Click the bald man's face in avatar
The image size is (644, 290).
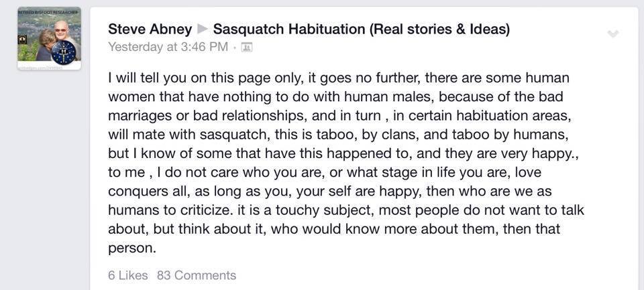point(60,29)
